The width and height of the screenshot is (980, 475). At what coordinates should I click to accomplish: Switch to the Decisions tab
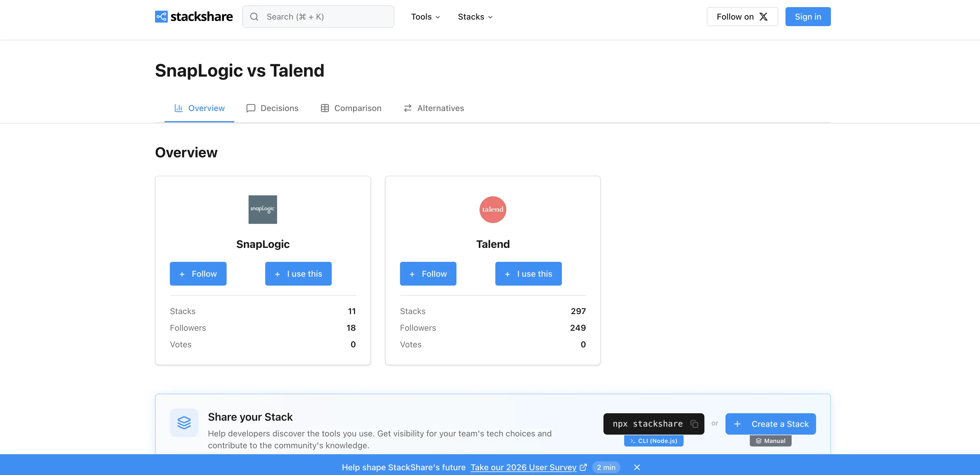point(272,108)
